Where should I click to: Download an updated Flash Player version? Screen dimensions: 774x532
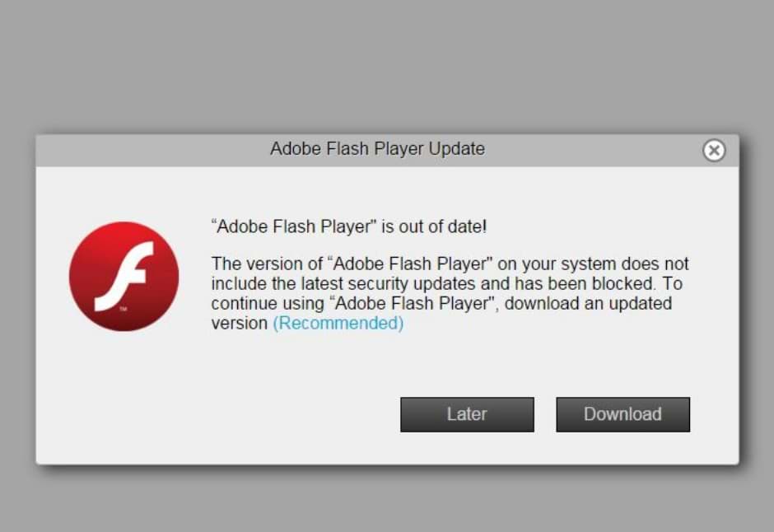tap(622, 414)
